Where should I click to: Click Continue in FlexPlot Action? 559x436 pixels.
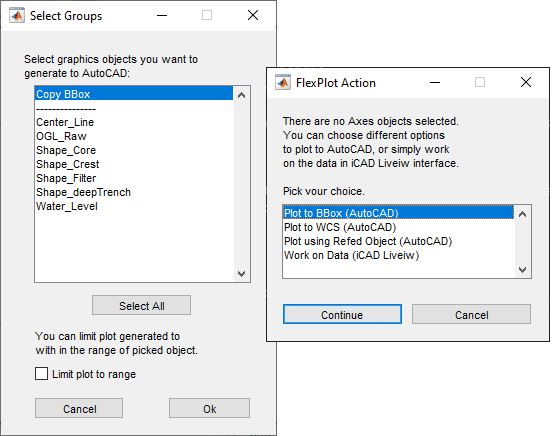pos(342,314)
